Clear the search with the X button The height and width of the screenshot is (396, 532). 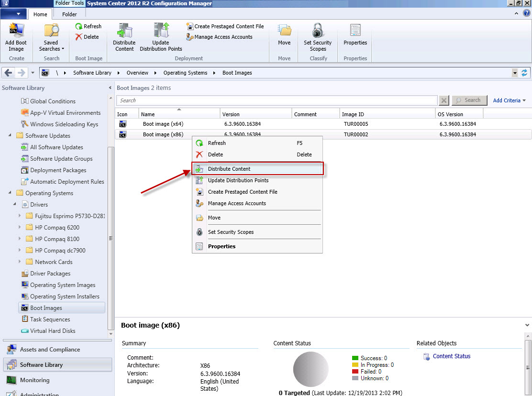point(444,100)
